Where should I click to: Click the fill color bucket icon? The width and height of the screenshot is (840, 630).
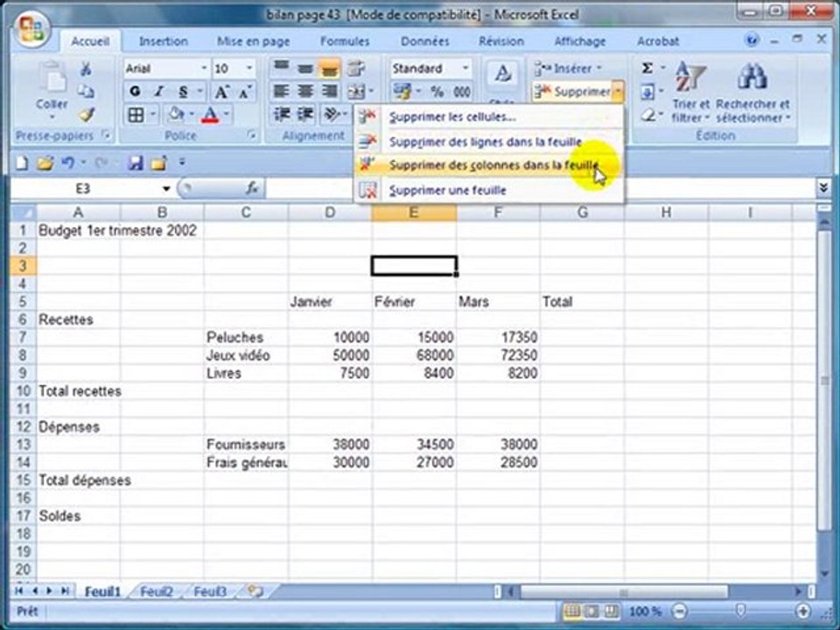click(x=176, y=115)
